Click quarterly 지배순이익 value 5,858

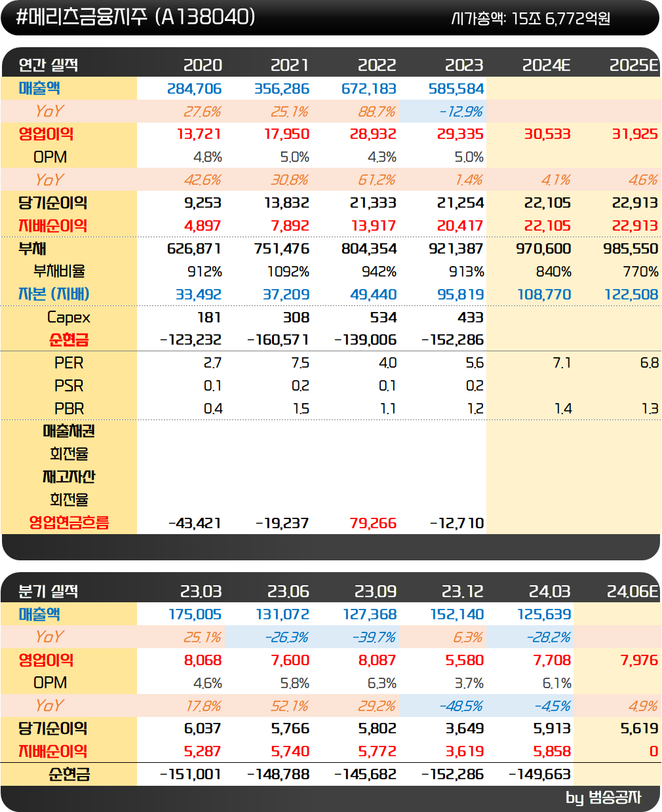pos(552,752)
